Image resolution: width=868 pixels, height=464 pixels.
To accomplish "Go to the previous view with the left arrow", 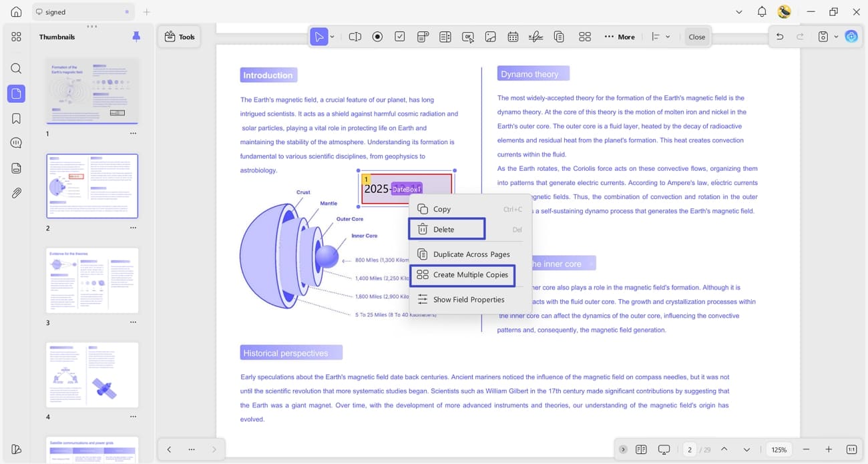I will point(169,449).
